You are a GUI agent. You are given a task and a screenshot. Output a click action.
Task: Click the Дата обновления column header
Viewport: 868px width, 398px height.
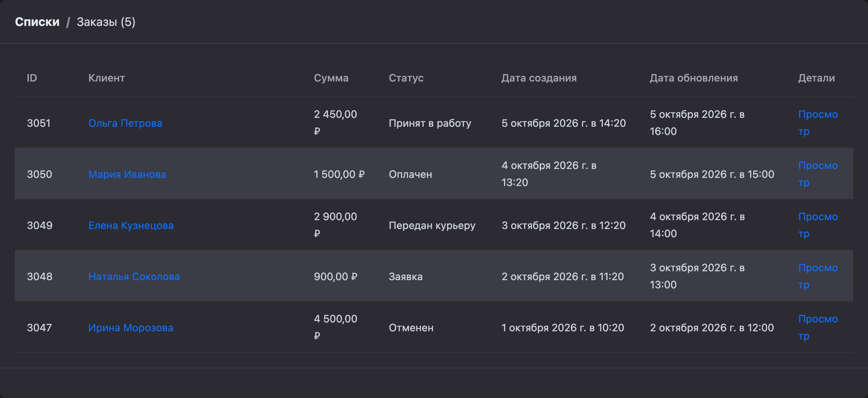coord(694,78)
